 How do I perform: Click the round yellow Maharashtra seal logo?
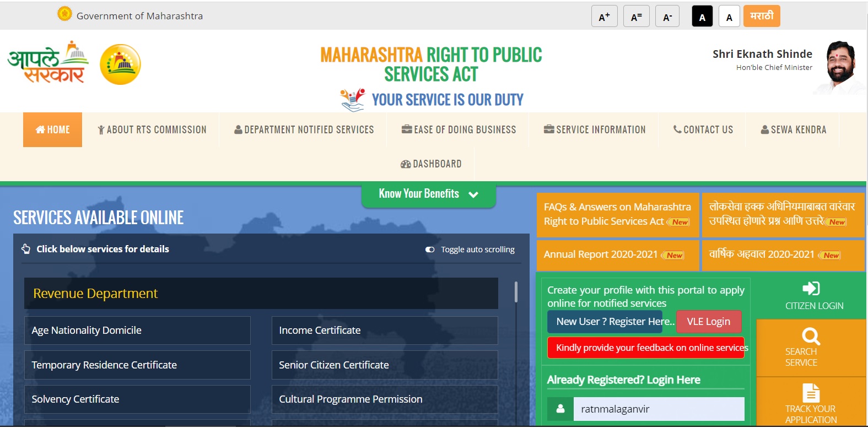pos(120,64)
